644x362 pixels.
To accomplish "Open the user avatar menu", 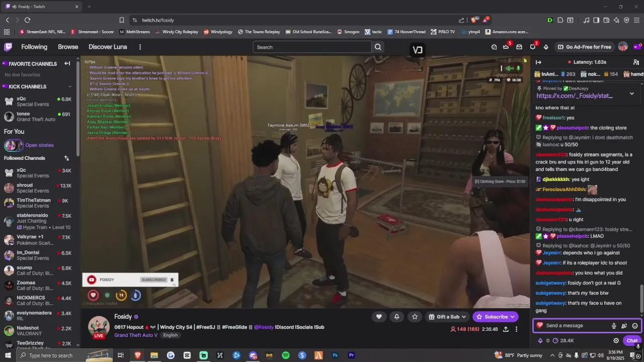I will pos(623,47).
